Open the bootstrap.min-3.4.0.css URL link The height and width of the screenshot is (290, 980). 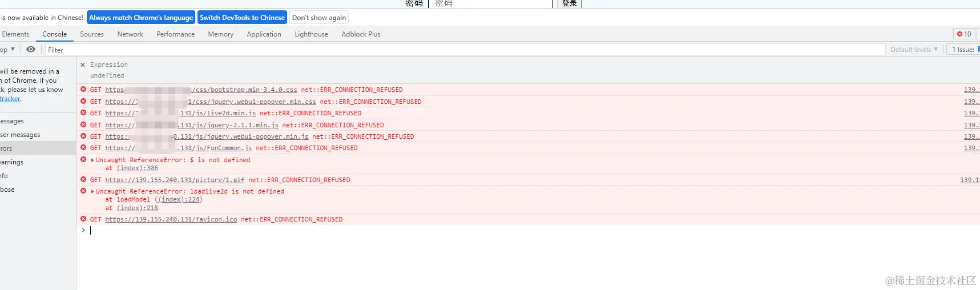tap(201, 90)
